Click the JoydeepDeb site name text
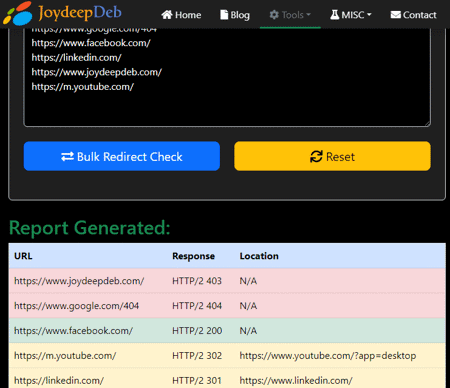The height and width of the screenshot is (388, 450). (80, 13)
